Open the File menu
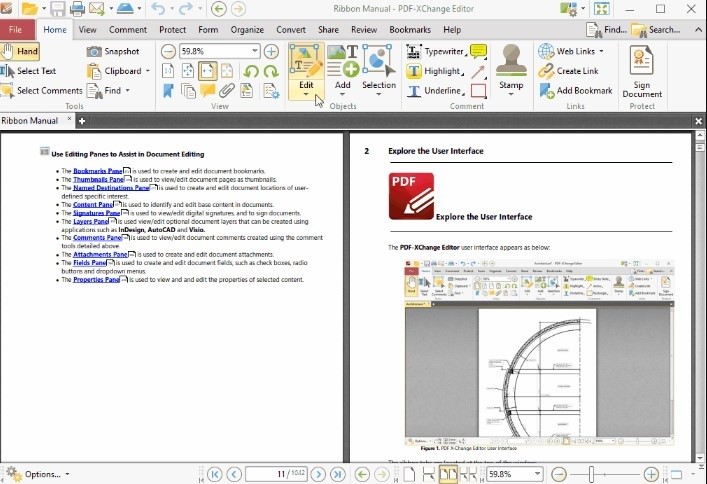 tap(17, 30)
